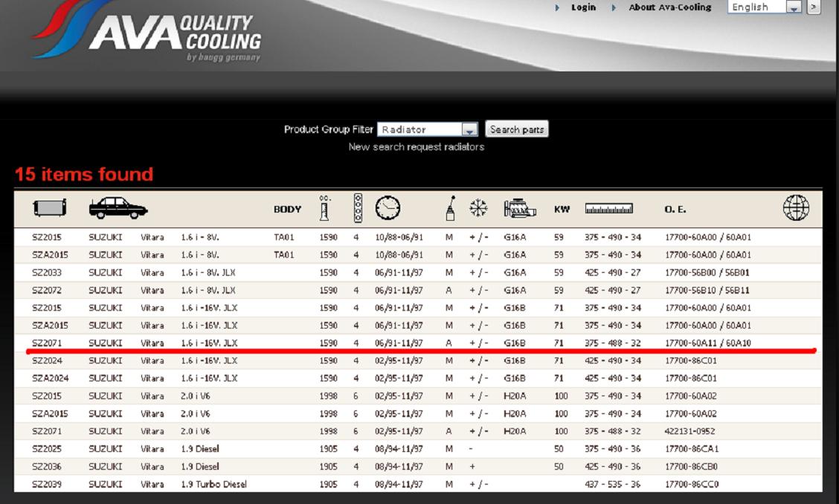
Task: Select part SZ2039 Turbo Diesel row
Action: point(47,485)
